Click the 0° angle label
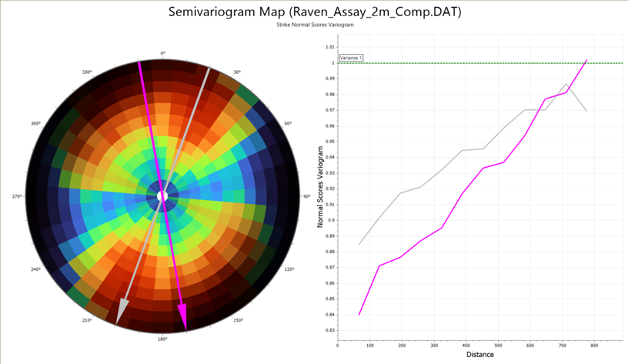 [x=162, y=53]
